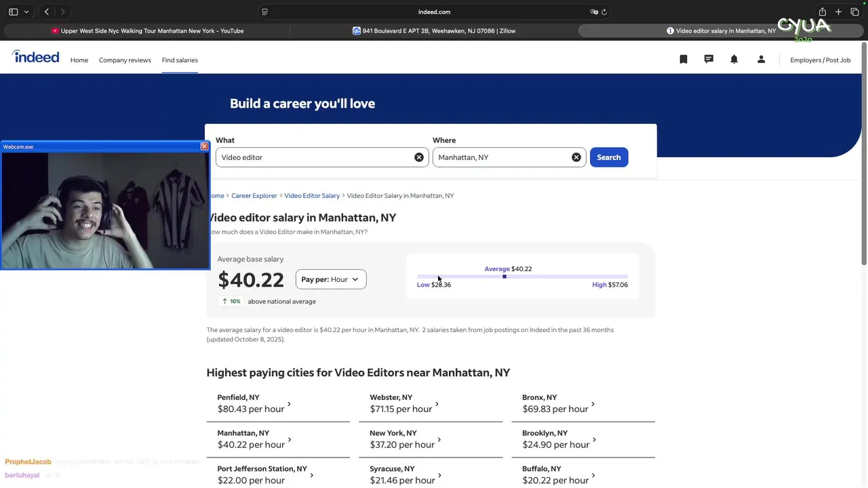
Task: Open the messages chat icon
Action: tap(709, 60)
